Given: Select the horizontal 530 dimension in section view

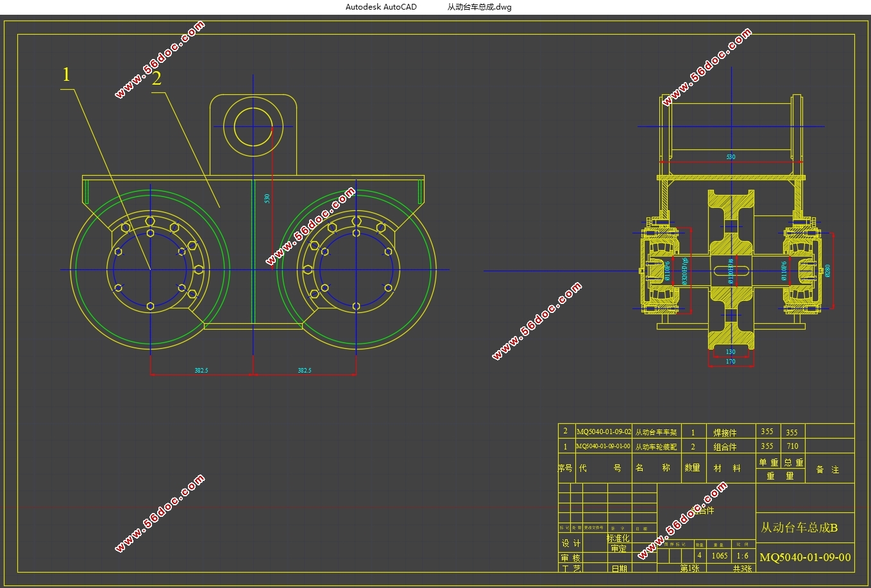Looking at the screenshot, I should [x=731, y=157].
